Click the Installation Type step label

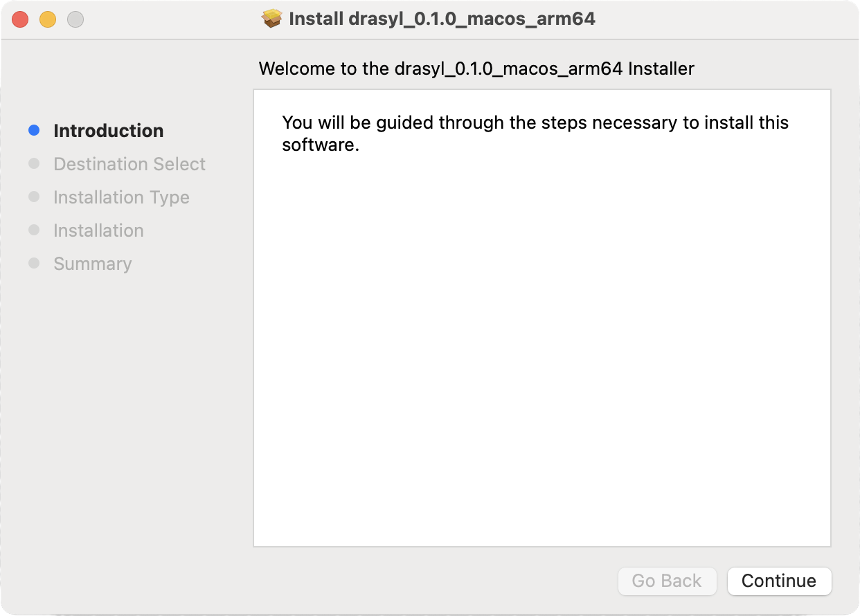[121, 197]
